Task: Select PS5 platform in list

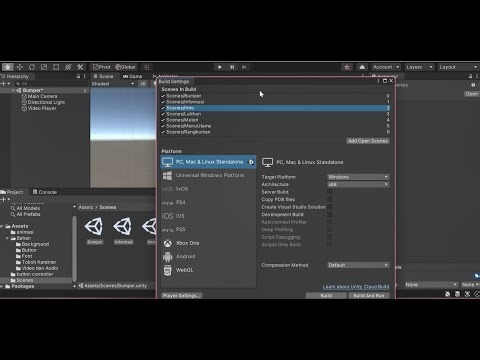Action: pos(208,229)
